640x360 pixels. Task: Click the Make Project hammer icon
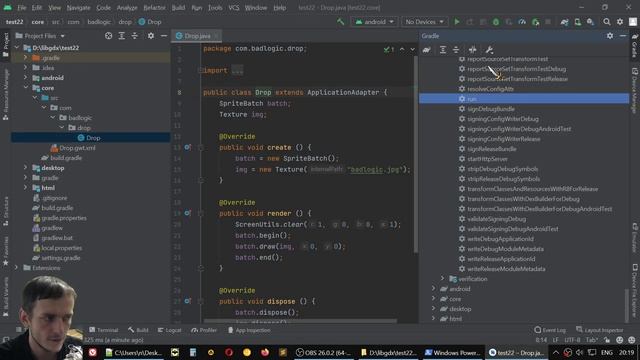pos(340,22)
